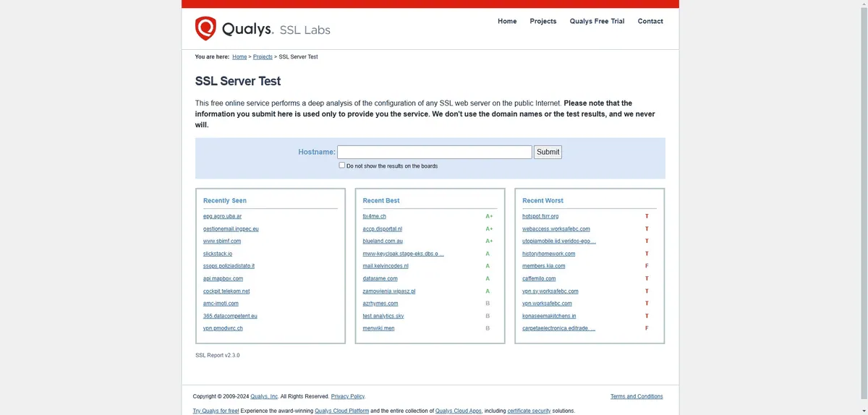Open www.sbimf.com link
Image resolution: width=868 pixels, height=415 pixels.
222,241
